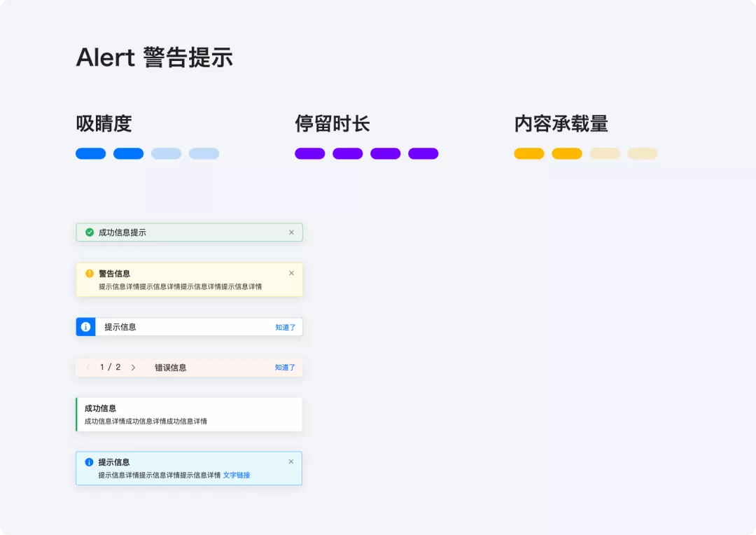Click the warning alert description 提示信息详情 text
The image size is (756, 535).
coord(181,286)
